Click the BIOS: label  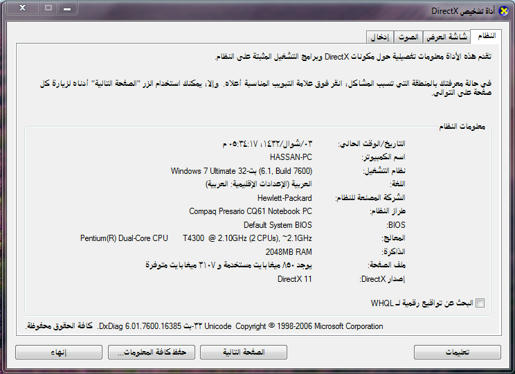point(396,225)
